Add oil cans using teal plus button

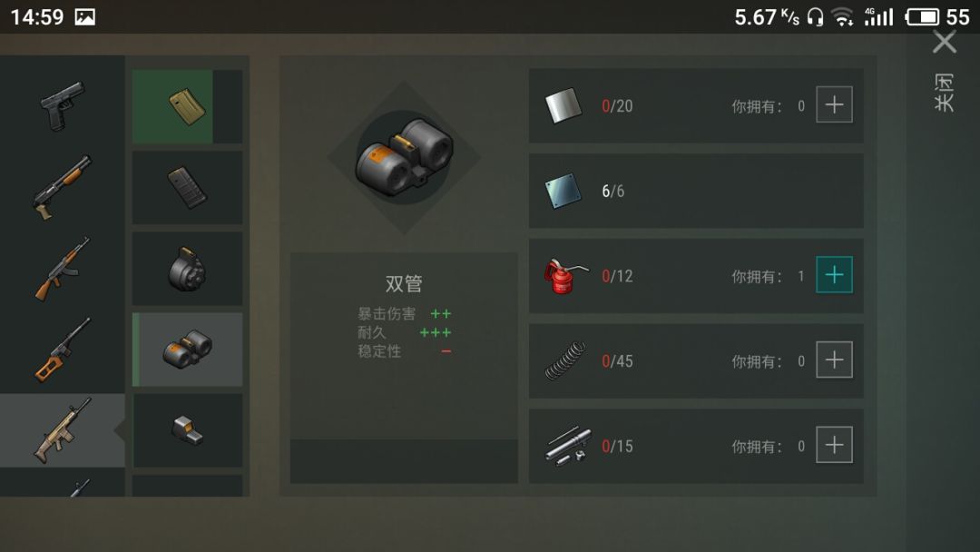[835, 274]
